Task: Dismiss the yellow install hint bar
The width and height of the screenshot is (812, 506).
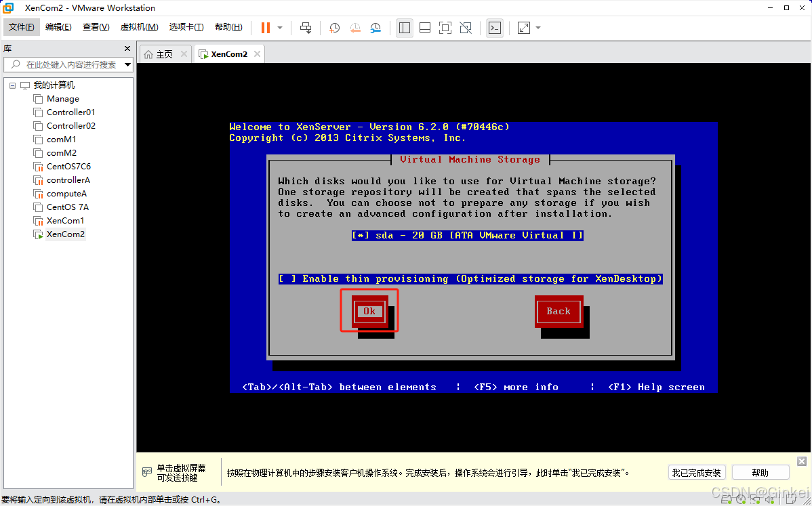Action: (802, 461)
